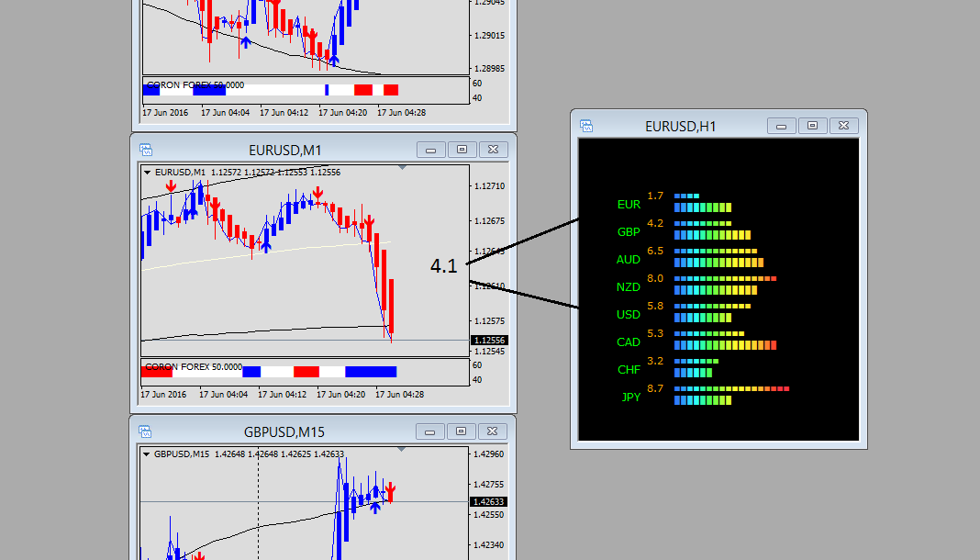
Task: Click 17 Jun 2016 date label in EURUSD,M1
Action: [163, 395]
